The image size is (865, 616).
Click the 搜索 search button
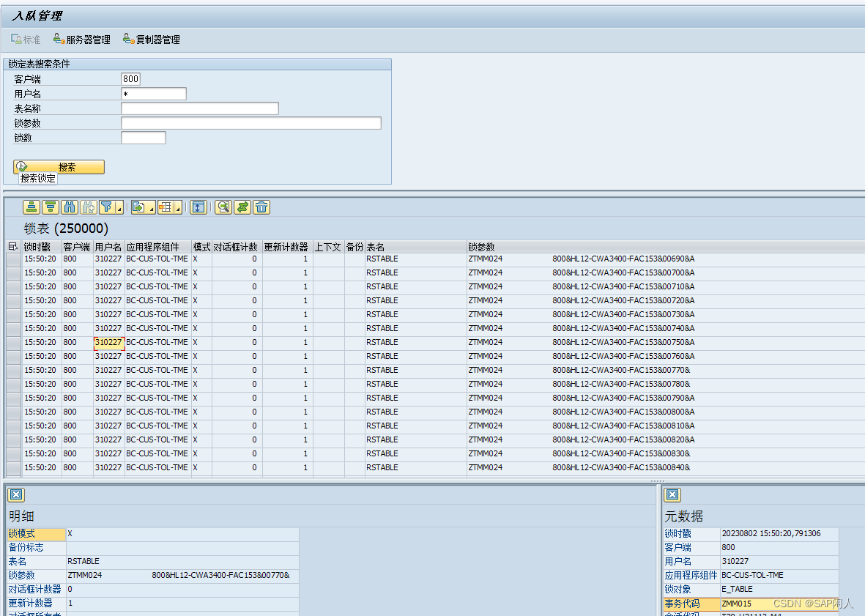coord(59,166)
